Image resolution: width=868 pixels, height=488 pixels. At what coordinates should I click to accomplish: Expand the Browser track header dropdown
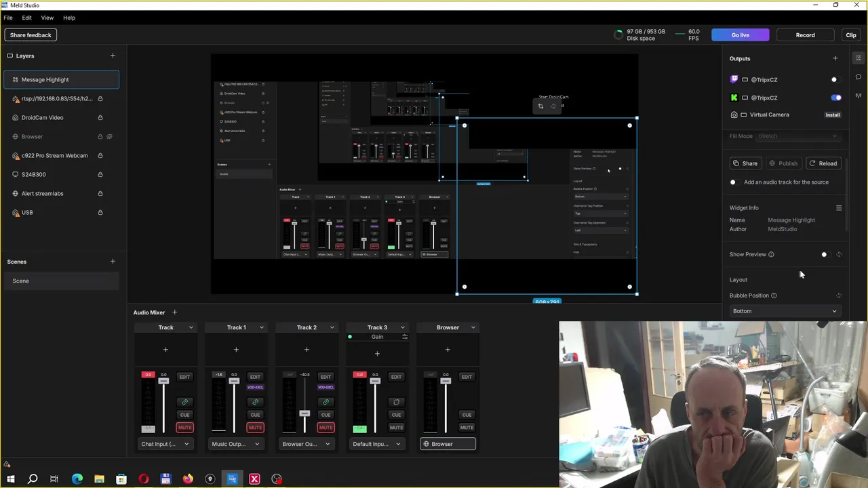(473, 327)
